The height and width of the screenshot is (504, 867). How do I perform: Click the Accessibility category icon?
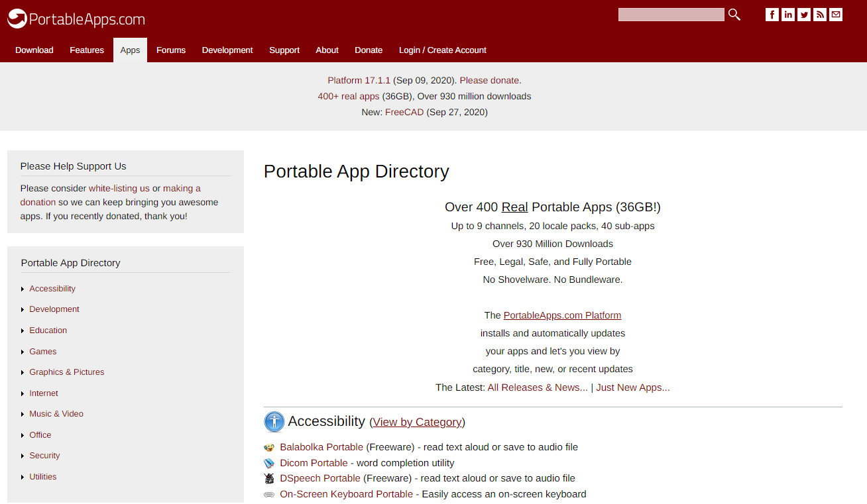[274, 422]
